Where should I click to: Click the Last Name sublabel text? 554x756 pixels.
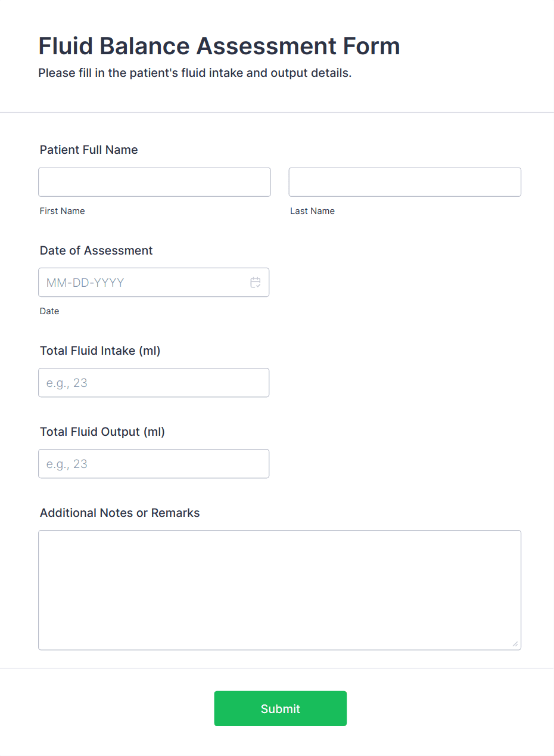point(312,210)
